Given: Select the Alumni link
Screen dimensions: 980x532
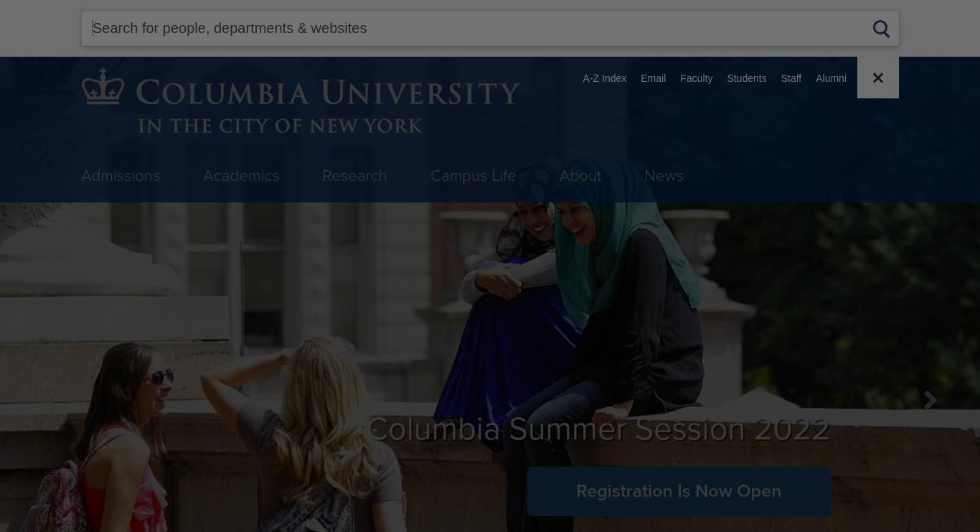Looking at the screenshot, I should 831,78.
